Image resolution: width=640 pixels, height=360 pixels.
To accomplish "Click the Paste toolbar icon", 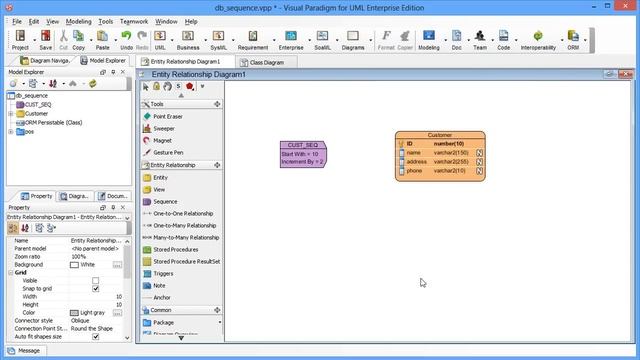I will click(102, 40).
